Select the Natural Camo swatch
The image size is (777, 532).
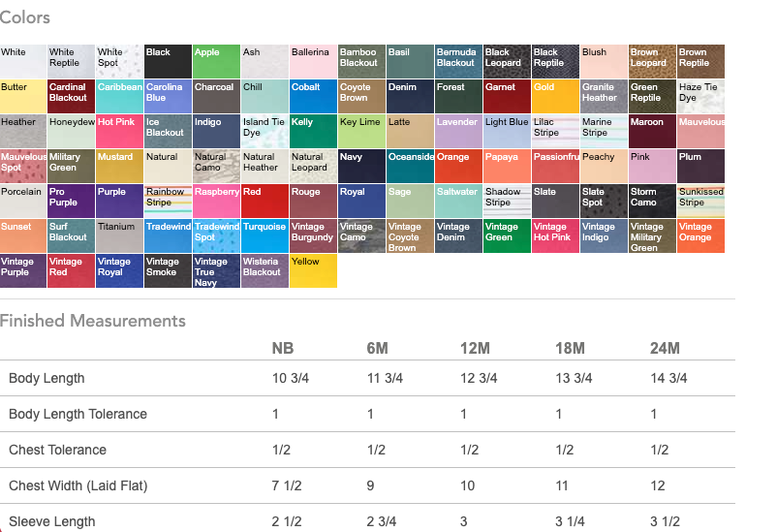217,166
